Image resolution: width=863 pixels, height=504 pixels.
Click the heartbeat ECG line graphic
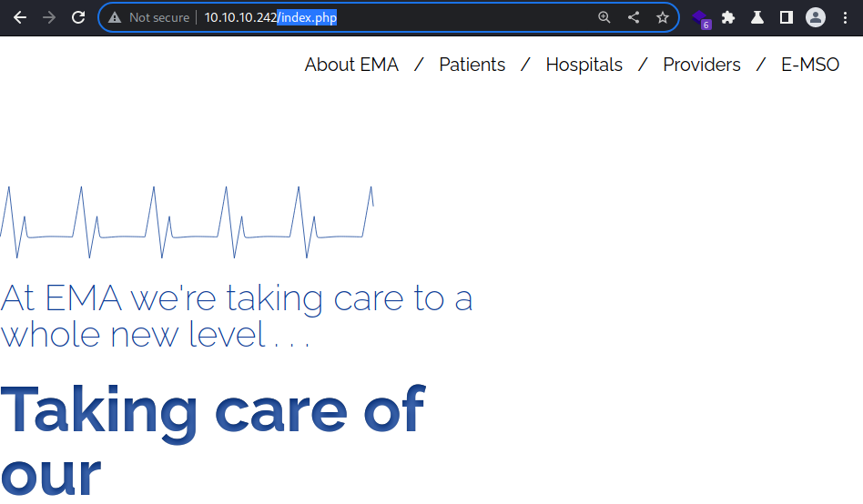point(188,222)
